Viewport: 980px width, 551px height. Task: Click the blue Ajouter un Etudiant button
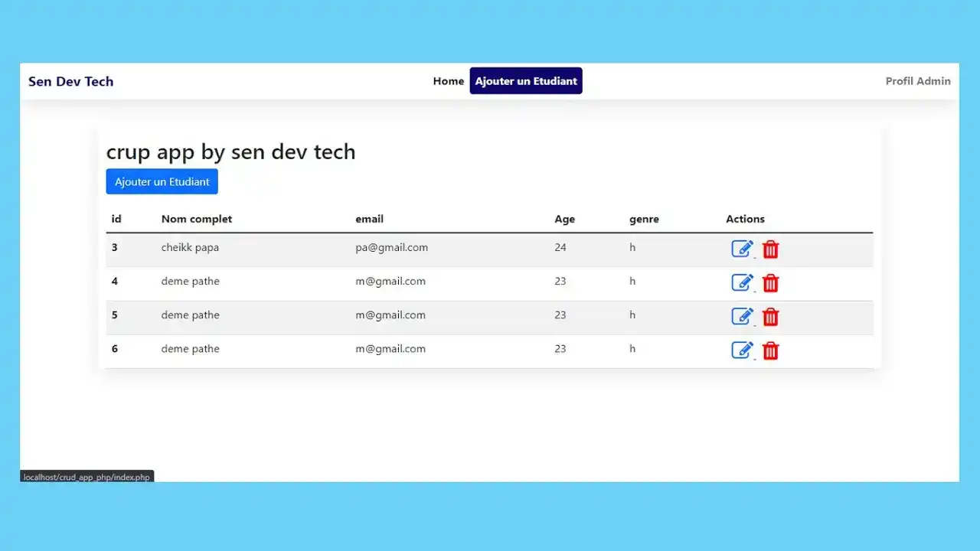pos(162,181)
